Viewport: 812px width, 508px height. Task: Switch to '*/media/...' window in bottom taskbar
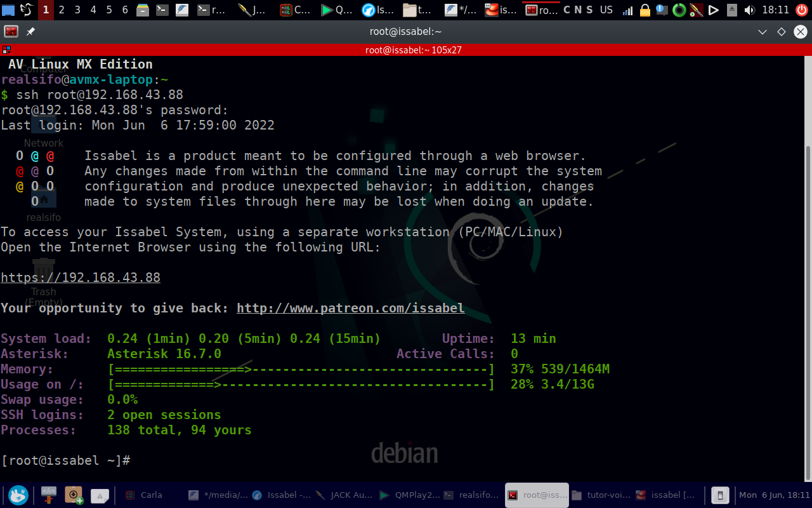pyautogui.click(x=218, y=495)
